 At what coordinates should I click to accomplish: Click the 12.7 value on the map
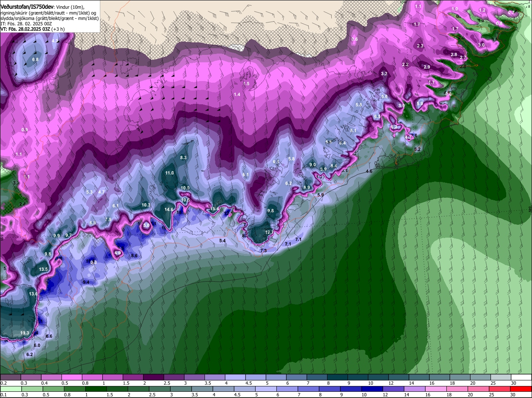pyautogui.click(x=269, y=232)
